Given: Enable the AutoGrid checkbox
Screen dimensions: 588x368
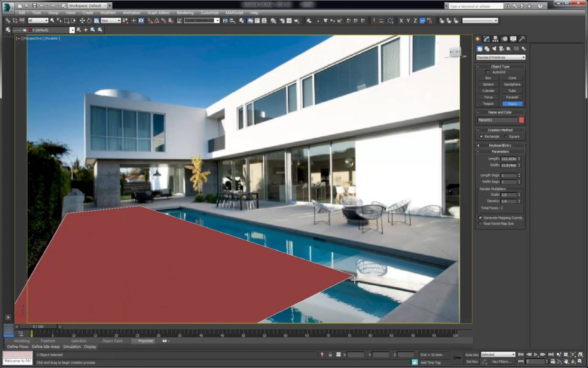Looking at the screenshot, I should tap(488, 72).
